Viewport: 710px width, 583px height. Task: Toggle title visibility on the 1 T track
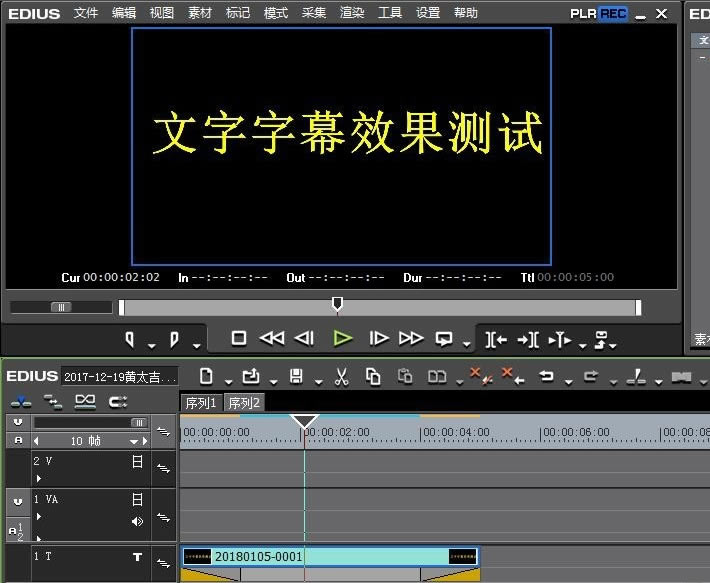coord(137,557)
